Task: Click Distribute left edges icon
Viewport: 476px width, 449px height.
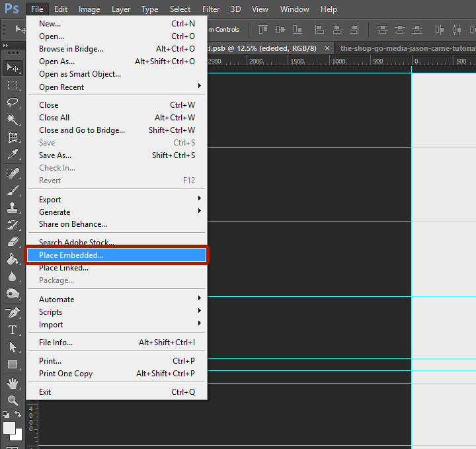Action: [x=439, y=30]
